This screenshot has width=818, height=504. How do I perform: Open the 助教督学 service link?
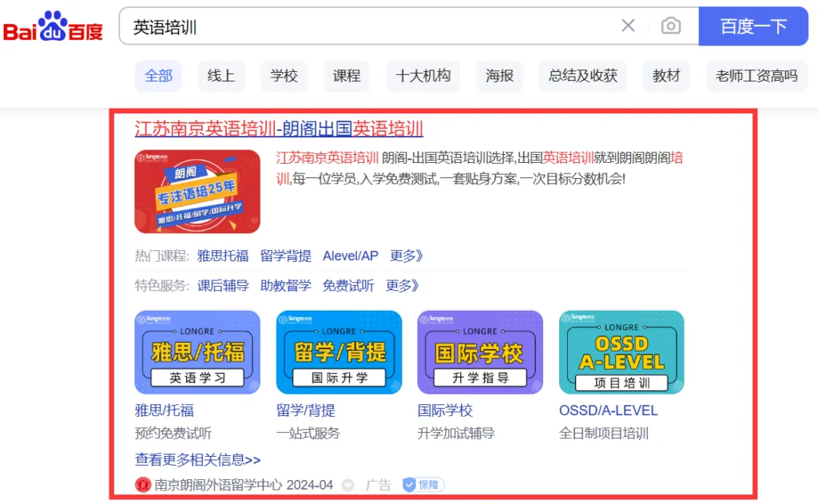click(x=285, y=285)
